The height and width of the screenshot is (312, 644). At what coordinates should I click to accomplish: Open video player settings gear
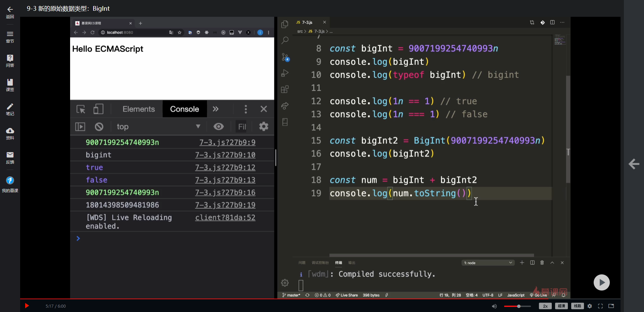tap(590, 306)
